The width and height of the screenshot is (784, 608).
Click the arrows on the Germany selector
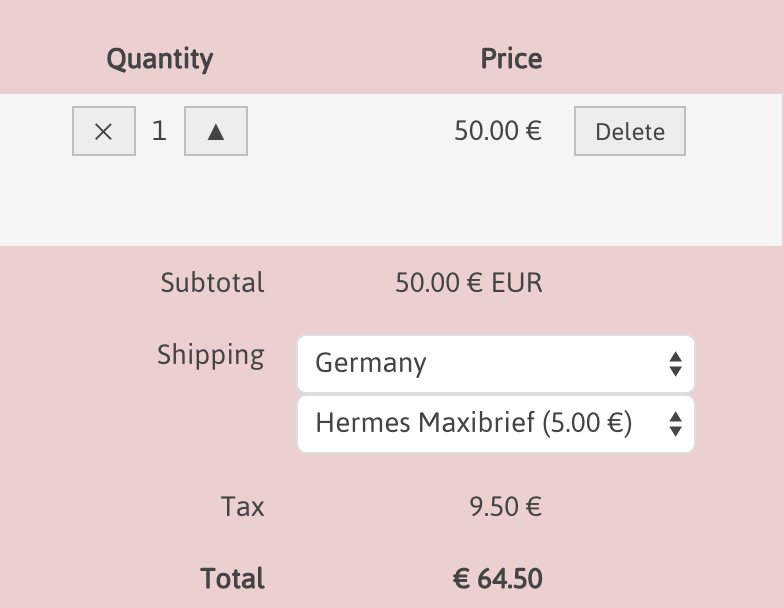(675, 363)
